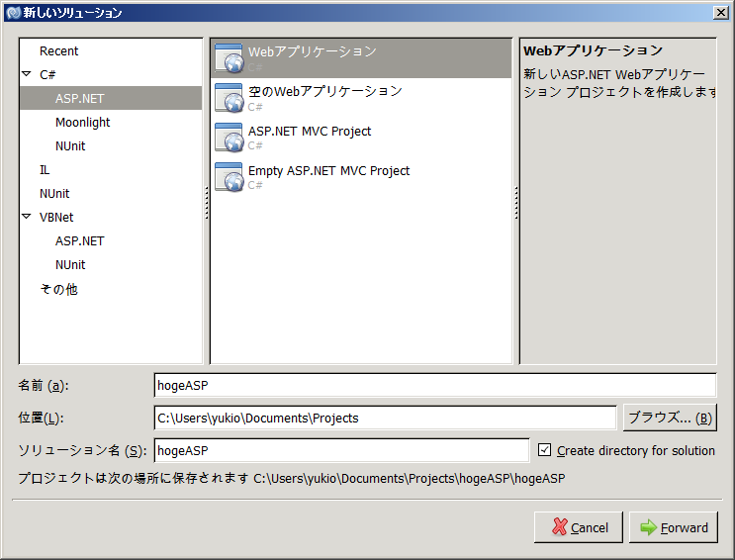Click the ソリューション名 solution name field
This screenshot has height=560, width=735.
coord(341,450)
